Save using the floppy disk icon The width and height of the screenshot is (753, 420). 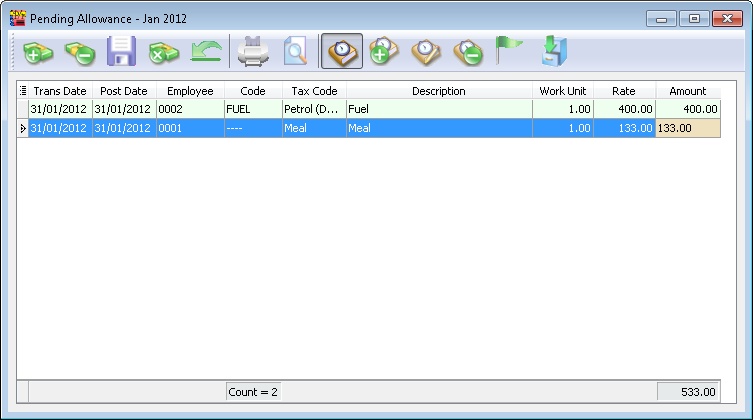pos(121,52)
